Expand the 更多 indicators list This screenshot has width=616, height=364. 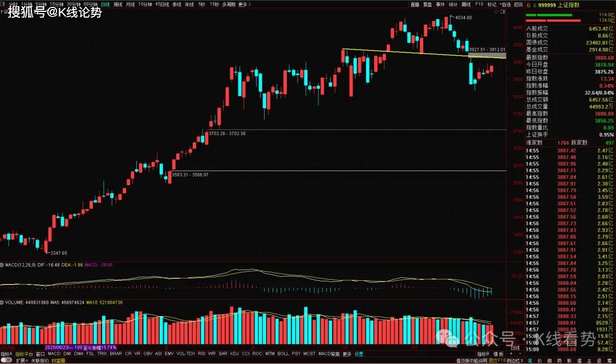pos(347,354)
